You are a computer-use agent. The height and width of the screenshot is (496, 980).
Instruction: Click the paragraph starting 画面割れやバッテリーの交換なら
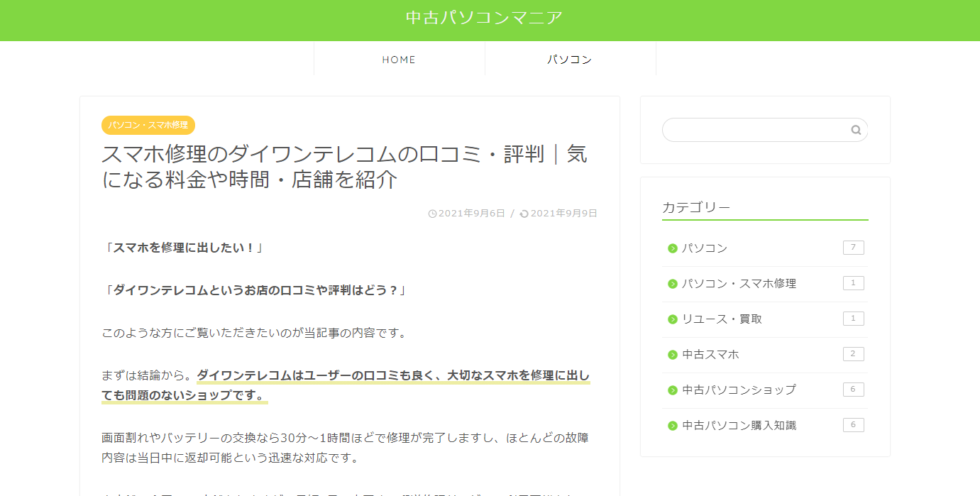[x=346, y=448]
